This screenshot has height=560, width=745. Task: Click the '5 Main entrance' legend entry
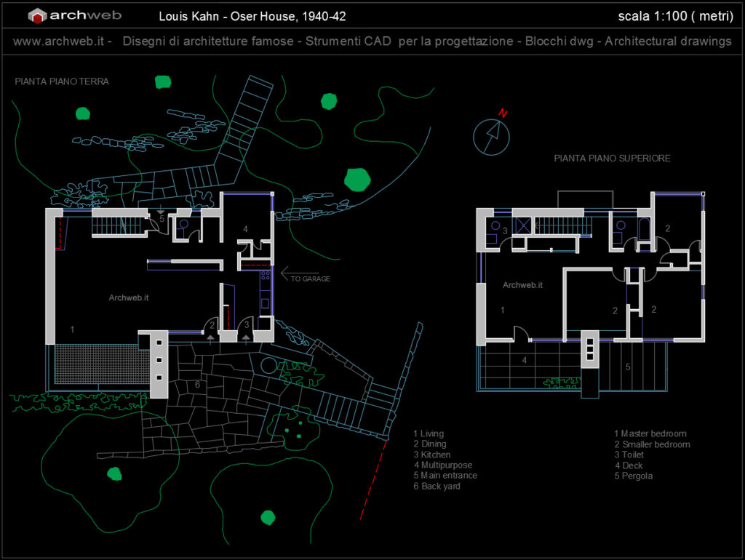445,476
